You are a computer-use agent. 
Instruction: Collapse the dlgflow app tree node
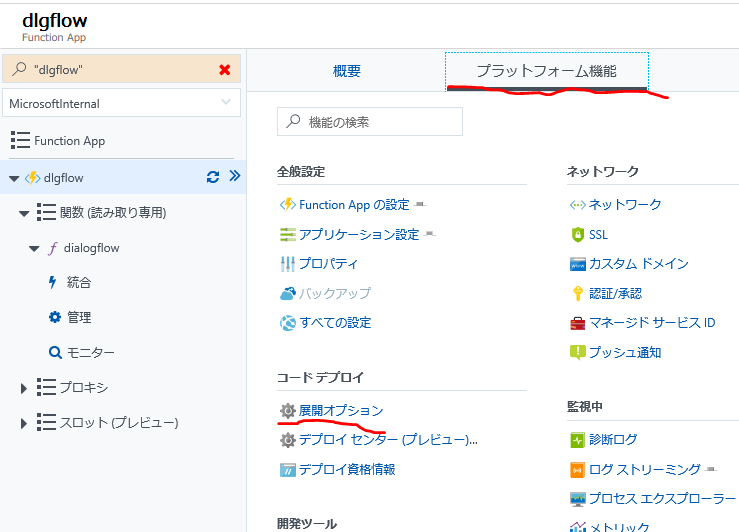point(14,179)
